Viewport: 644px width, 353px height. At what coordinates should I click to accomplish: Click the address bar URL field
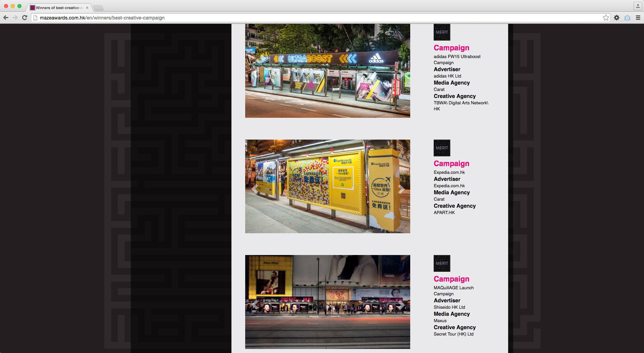click(302, 18)
